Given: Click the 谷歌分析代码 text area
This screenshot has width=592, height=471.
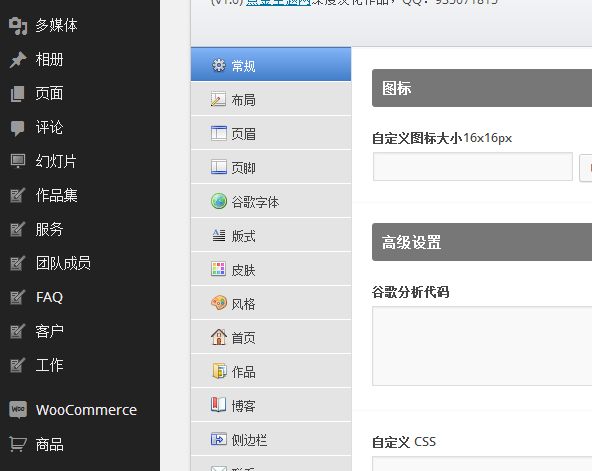Looking at the screenshot, I should click(x=482, y=346).
